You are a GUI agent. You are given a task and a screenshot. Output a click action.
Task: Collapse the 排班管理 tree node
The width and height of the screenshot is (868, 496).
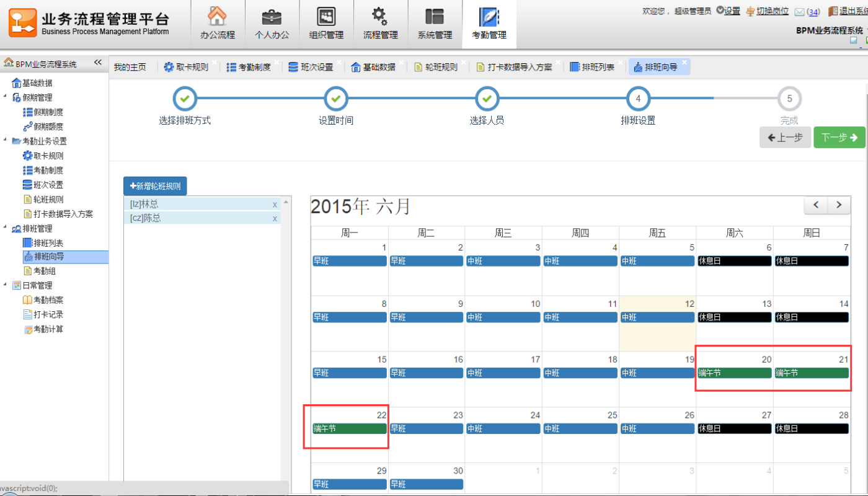coord(5,228)
